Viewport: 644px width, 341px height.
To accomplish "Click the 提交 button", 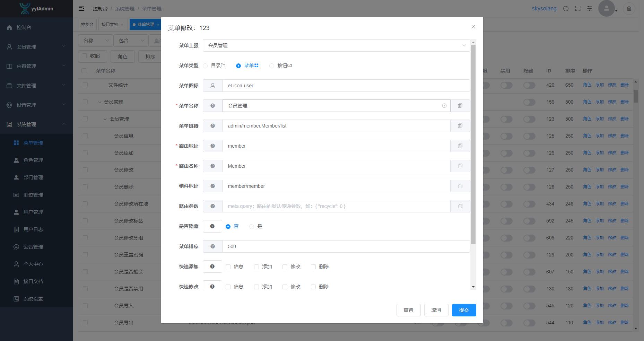I will point(464,310).
